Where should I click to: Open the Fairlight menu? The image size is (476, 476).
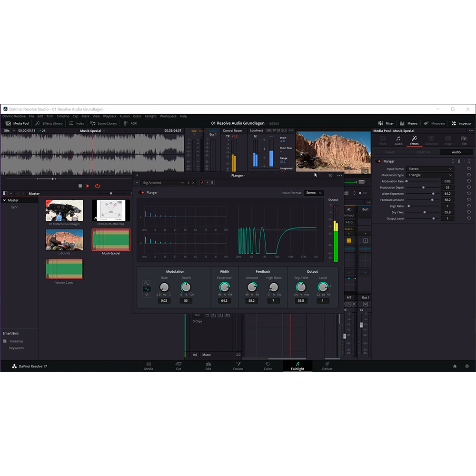point(150,116)
